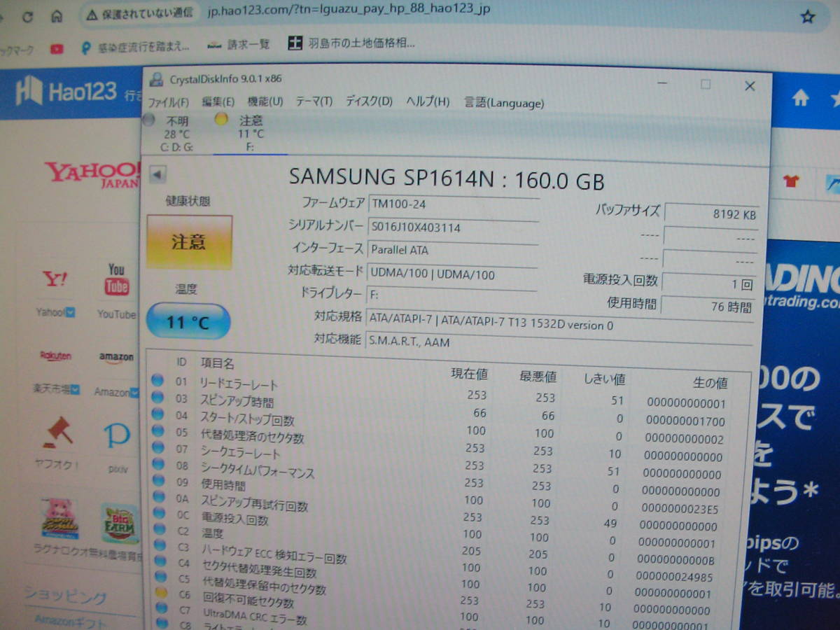Viewport: 840px width, 630px height.
Task: Click the browser address bar URL
Action: pos(350,9)
